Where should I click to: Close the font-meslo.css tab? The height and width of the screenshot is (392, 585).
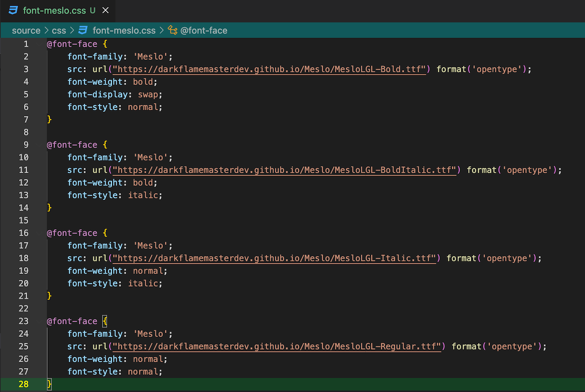(x=105, y=10)
